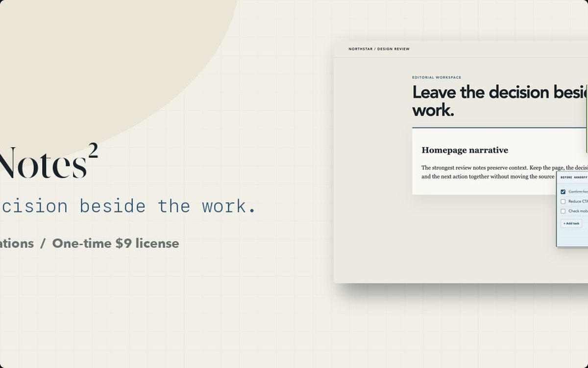Image resolution: width=588 pixels, height=368 pixels.
Task: Click the 'Homepage narrative' heading
Action: [465, 150]
